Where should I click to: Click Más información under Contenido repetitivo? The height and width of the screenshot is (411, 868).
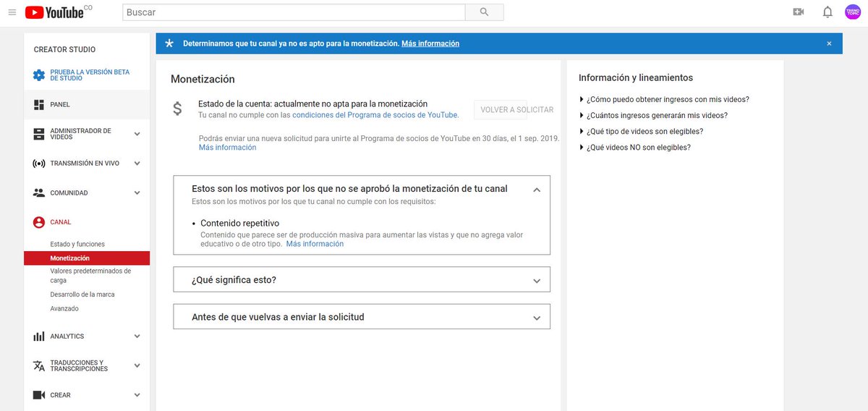pos(315,244)
